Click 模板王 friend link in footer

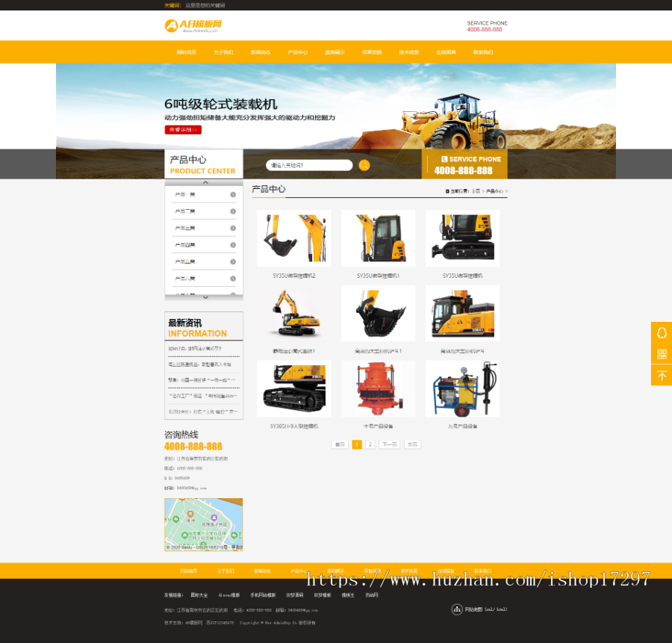pyautogui.click(x=348, y=595)
